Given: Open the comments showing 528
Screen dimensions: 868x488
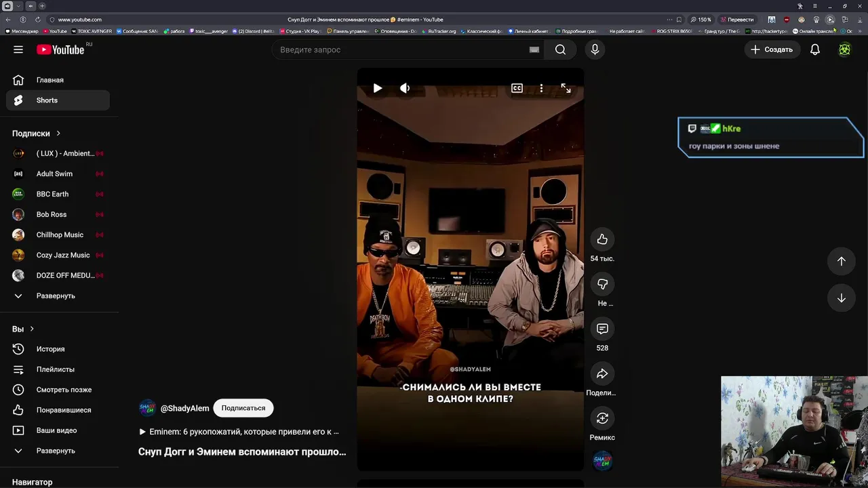Looking at the screenshot, I should click(602, 329).
